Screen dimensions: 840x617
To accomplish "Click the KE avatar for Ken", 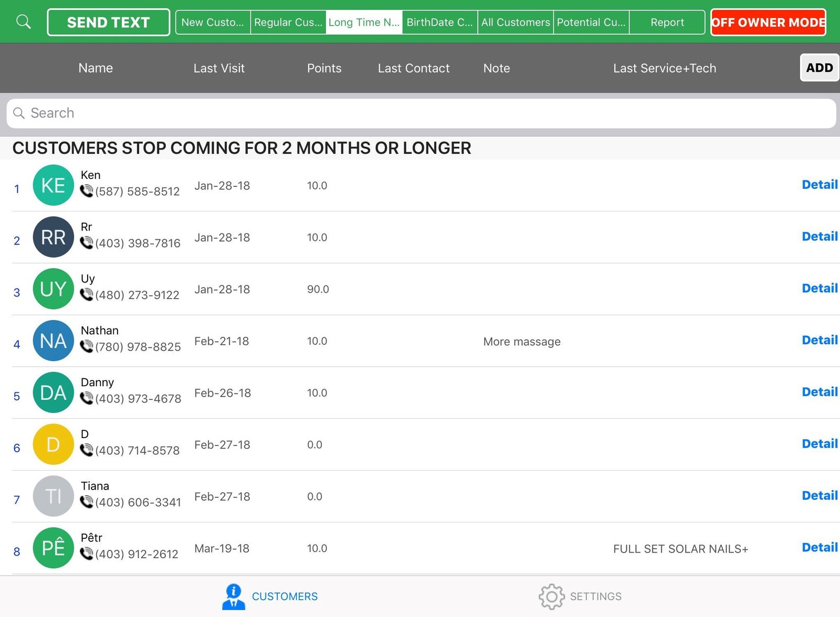I will click(x=53, y=185).
